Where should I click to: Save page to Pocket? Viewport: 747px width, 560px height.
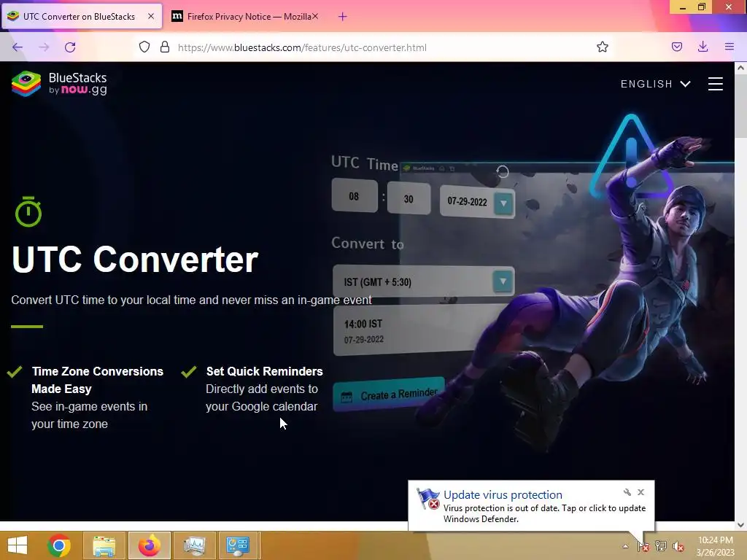pos(677,47)
